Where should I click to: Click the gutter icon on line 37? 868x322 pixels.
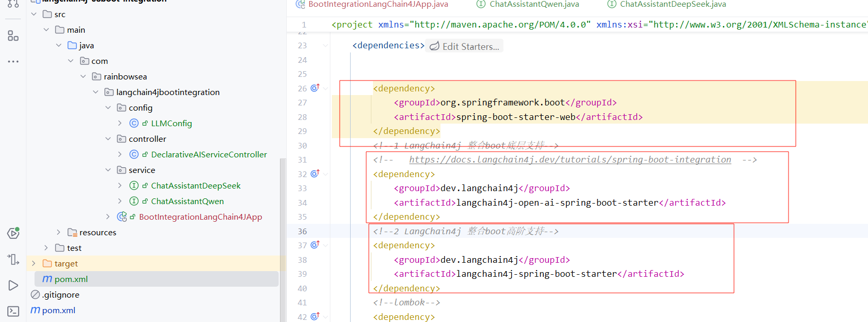315,245
